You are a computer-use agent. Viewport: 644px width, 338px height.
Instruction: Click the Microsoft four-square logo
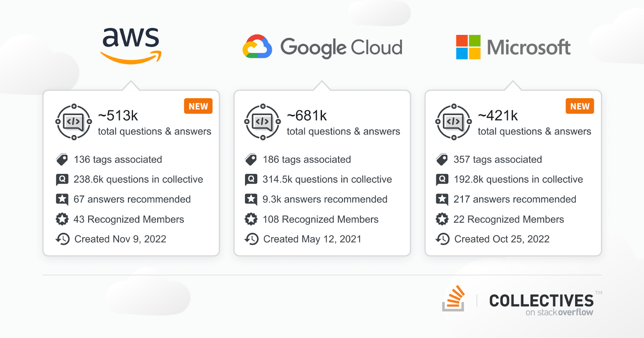(x=468, y=47)
